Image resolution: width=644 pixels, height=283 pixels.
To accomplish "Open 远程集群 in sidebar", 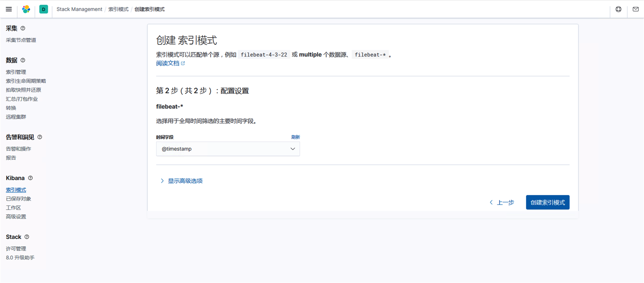I will pos(16,117).
